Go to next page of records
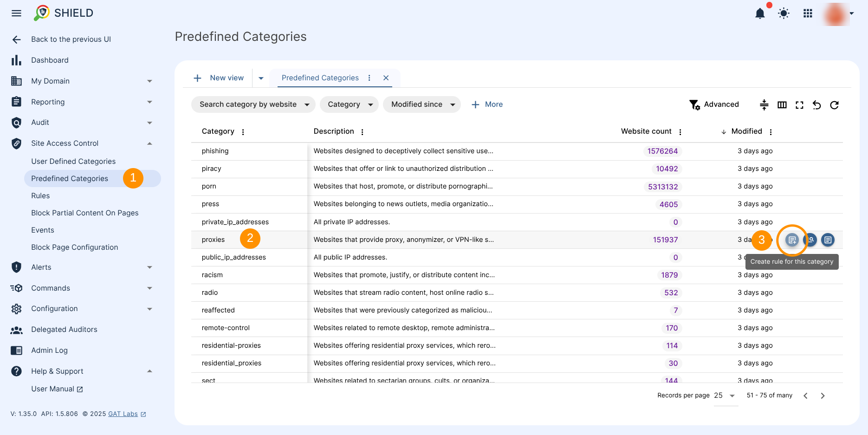 (x=823, y=396)
